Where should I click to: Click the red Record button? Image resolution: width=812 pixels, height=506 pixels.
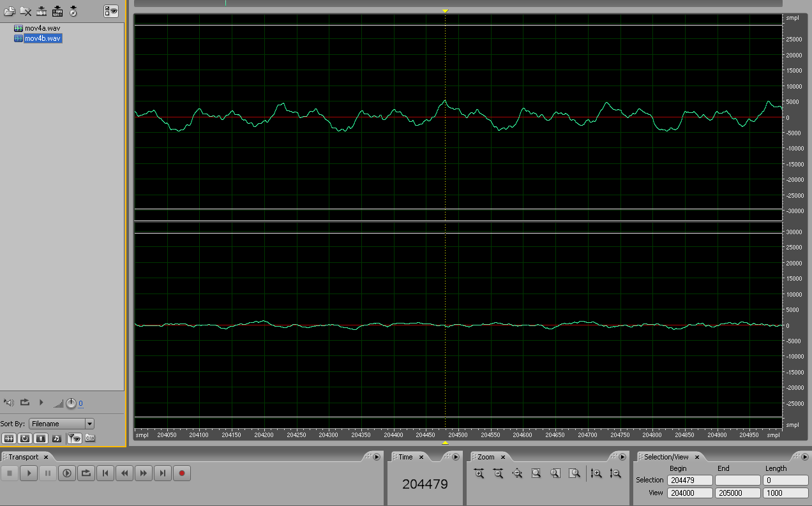pos(182,473)
